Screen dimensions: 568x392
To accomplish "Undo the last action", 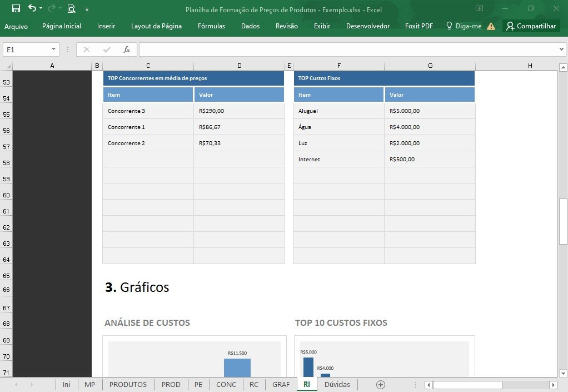I will tap(32, 8).
